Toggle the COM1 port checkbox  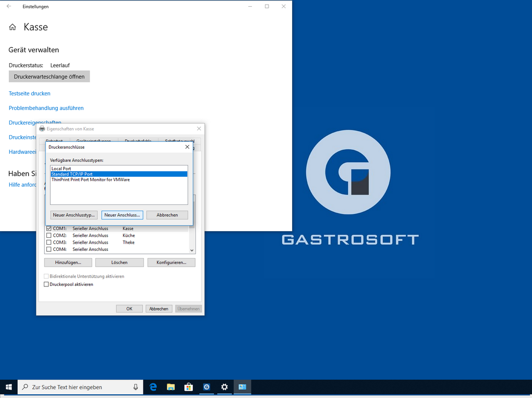click(49, 228)
